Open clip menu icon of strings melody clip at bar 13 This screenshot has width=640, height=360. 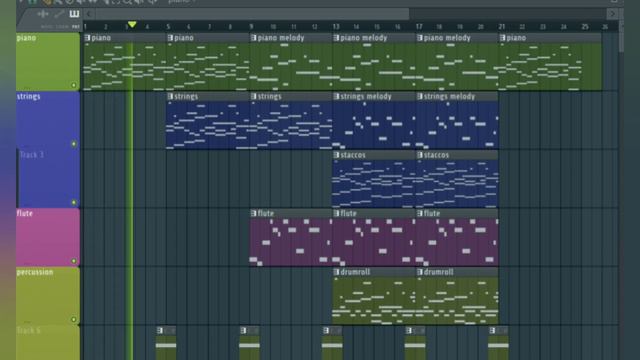click(x=336, y=97)
